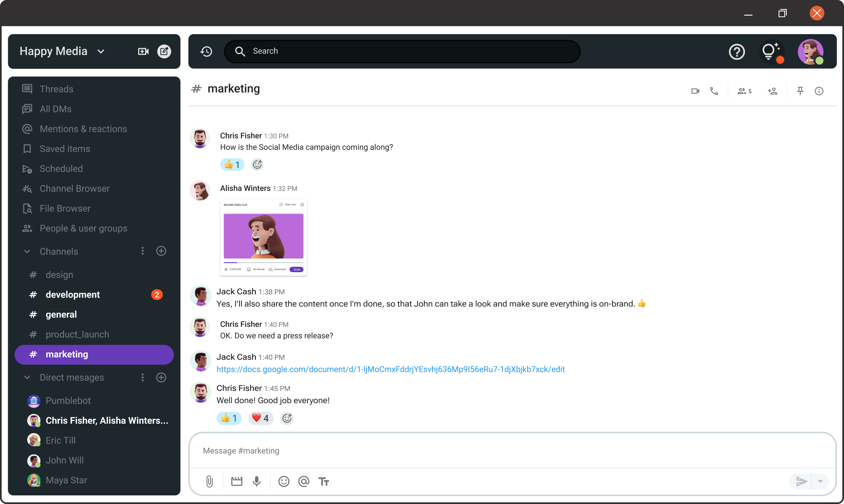The image size is (844, 504).
Task: Start a video call from the channel header
Action: click(x=695, y=91)
